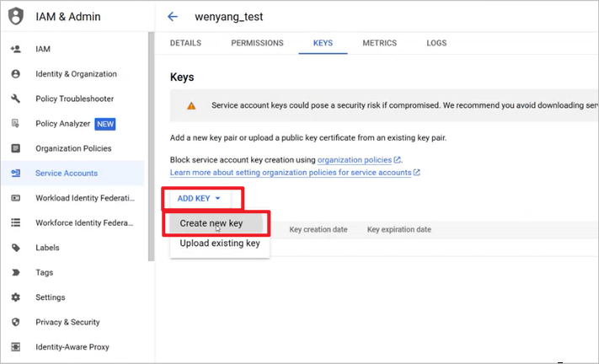Viewport: 599px width, 364px height.
Task: Choose Create new key option
Action: (216, 223)
